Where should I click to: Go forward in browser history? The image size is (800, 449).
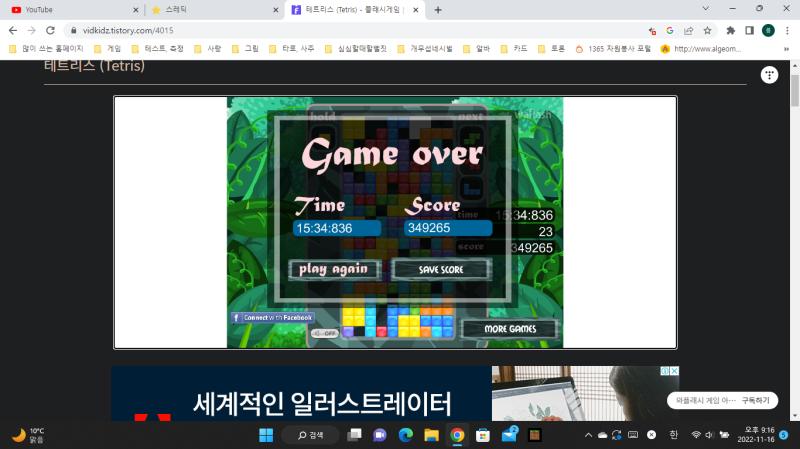pos(32,31)
